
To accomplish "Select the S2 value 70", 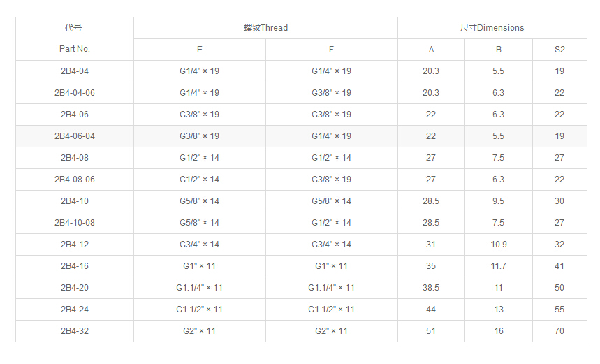I will tap(559, 331).
